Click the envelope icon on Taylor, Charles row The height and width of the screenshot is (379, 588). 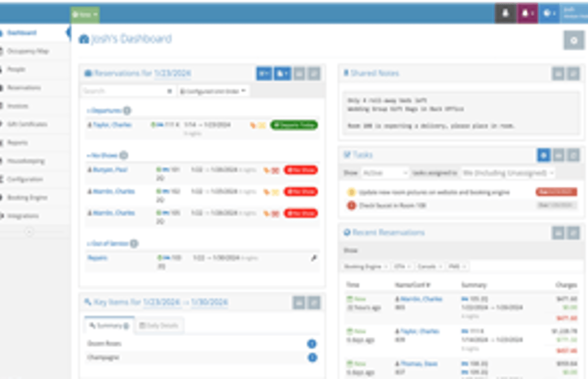tap(262, 126)
